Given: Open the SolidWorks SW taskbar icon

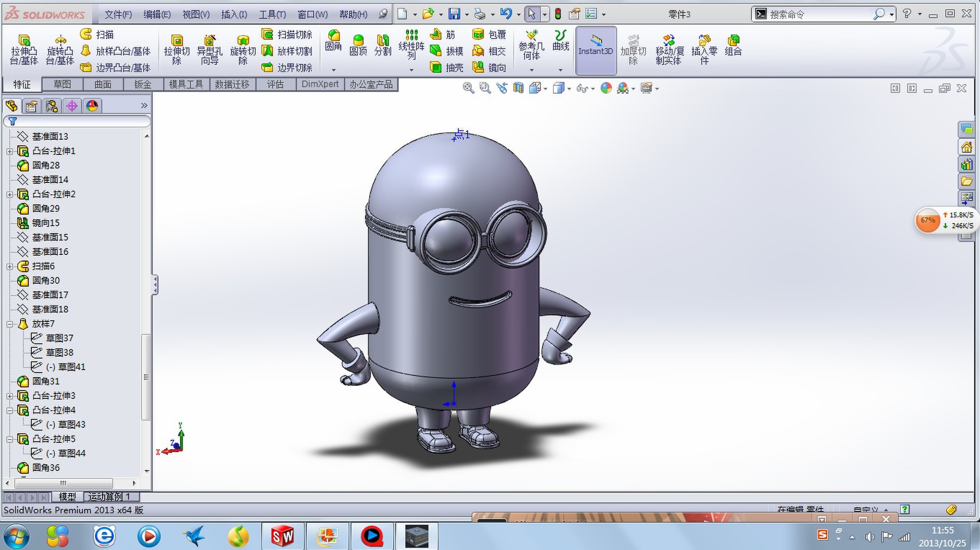Looking at the screenshot, I should (x=282, y=536).
